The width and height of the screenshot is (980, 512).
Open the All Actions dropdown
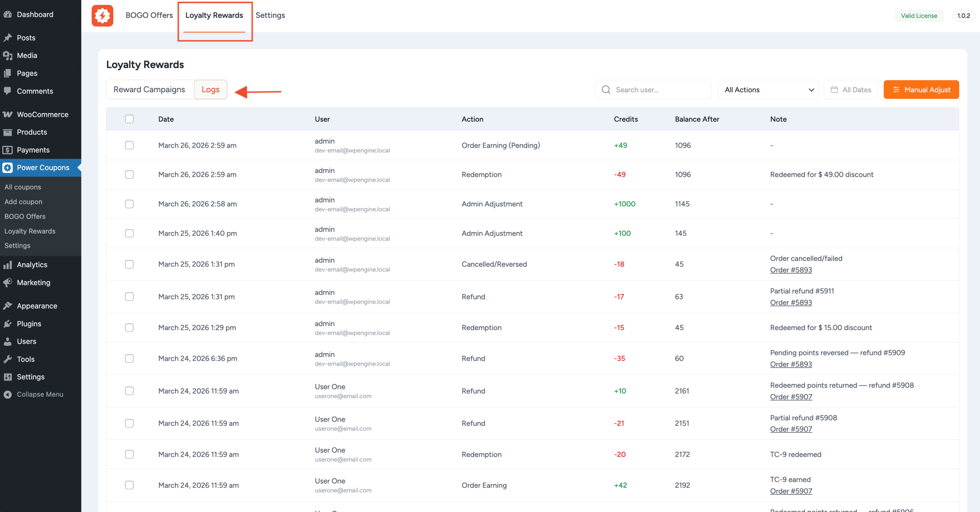coord(768,90)
